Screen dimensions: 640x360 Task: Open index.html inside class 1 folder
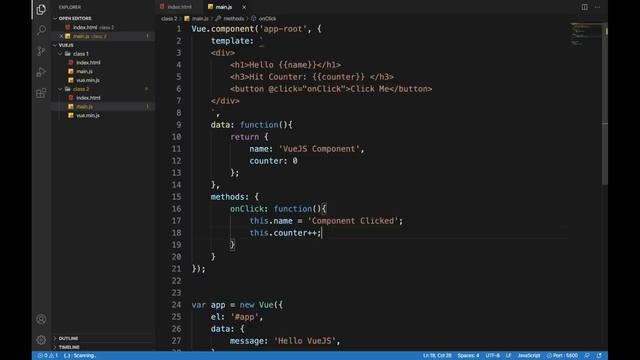click(88, 63)
